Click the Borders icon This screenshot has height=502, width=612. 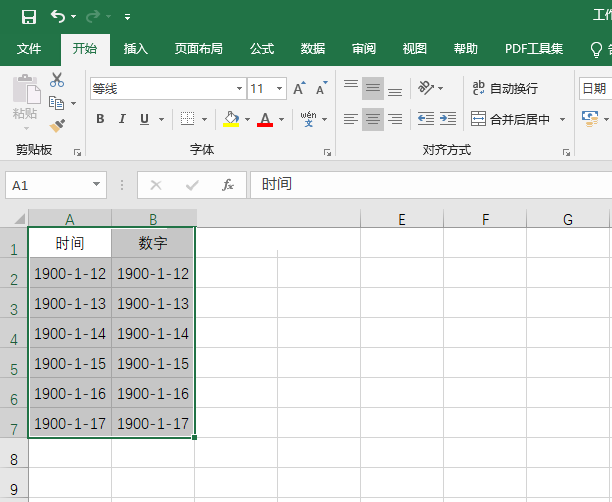187,119
